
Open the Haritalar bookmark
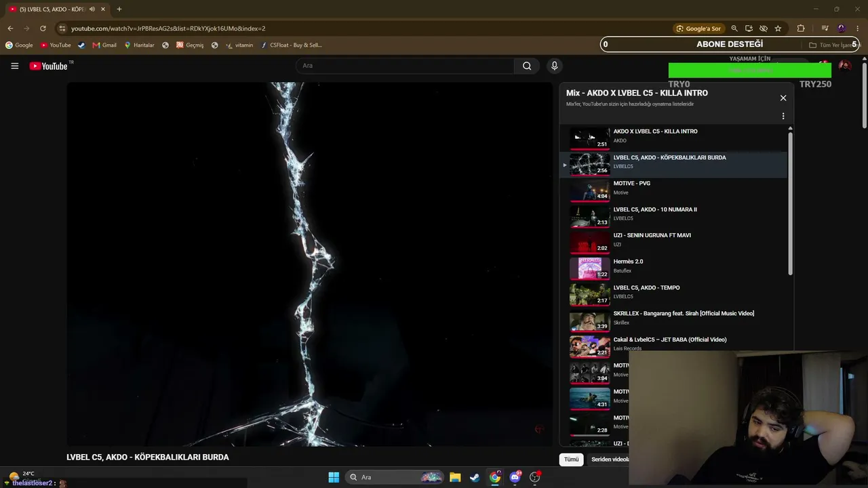139,45
